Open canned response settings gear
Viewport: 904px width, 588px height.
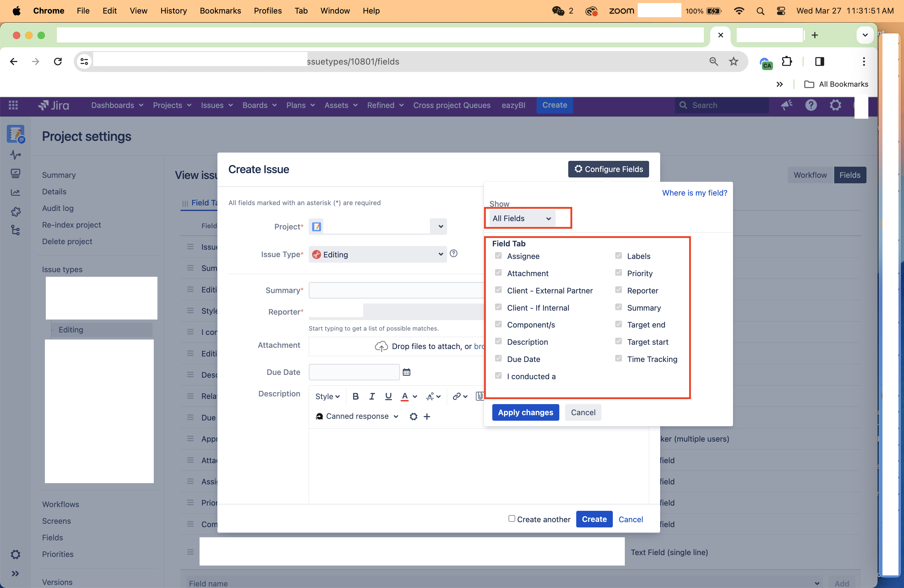tap(414, 416)
